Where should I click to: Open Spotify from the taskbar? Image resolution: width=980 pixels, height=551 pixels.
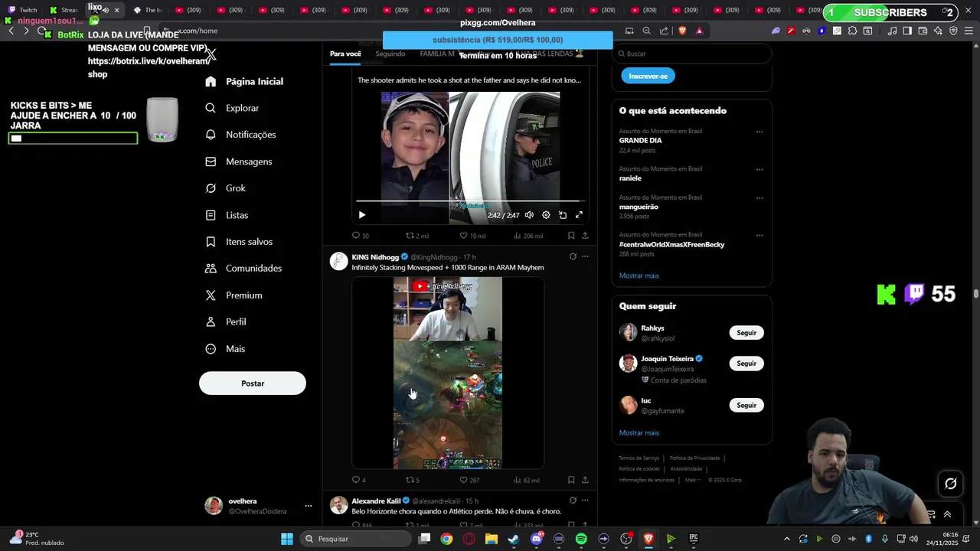pyautogui.click(x=581, y=539)
